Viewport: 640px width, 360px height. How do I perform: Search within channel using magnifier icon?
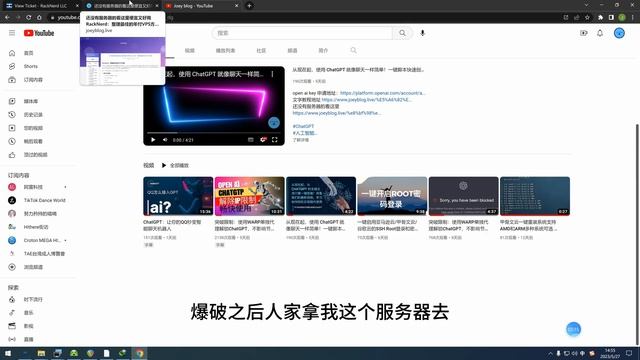[353, 50]
